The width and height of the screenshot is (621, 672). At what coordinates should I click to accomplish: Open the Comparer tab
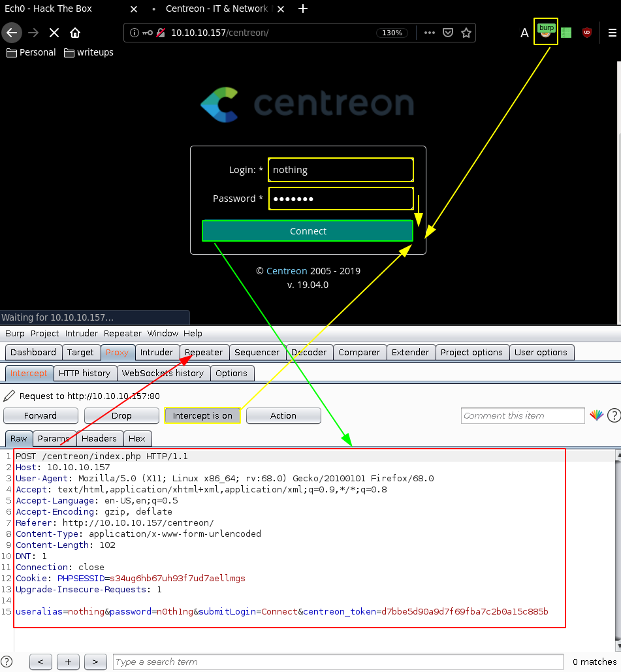point(359,352)
